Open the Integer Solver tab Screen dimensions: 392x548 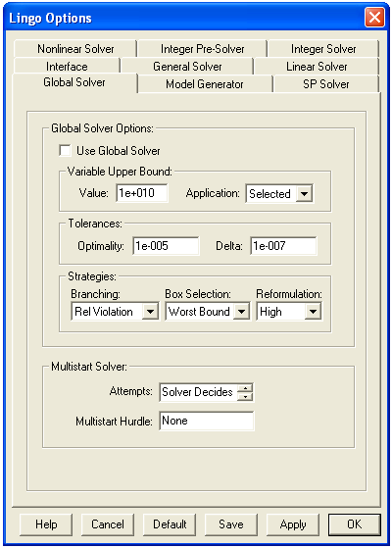coord(323,49)
